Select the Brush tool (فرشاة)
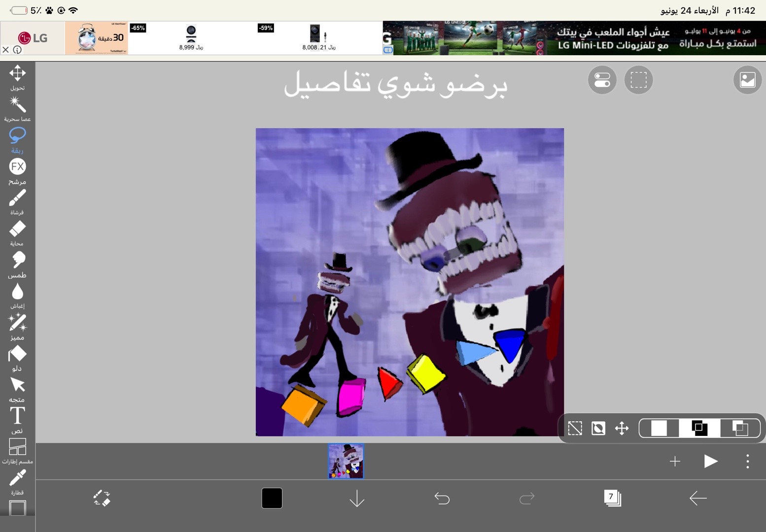This screenshot has height=532, width=766. pyautogui.click(x=17, y=202)
